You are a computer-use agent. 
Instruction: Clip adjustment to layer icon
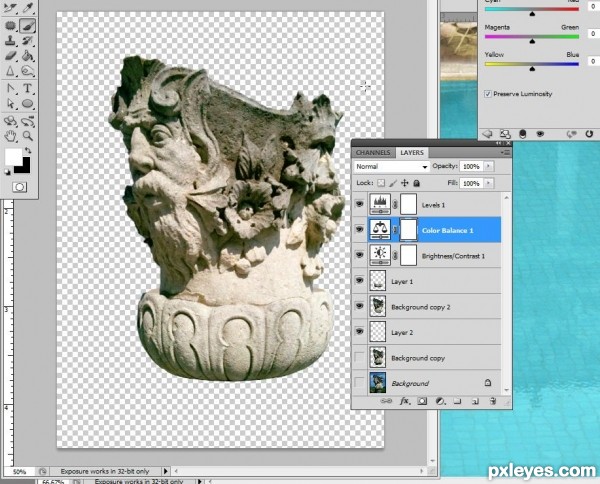pos(522,134)
